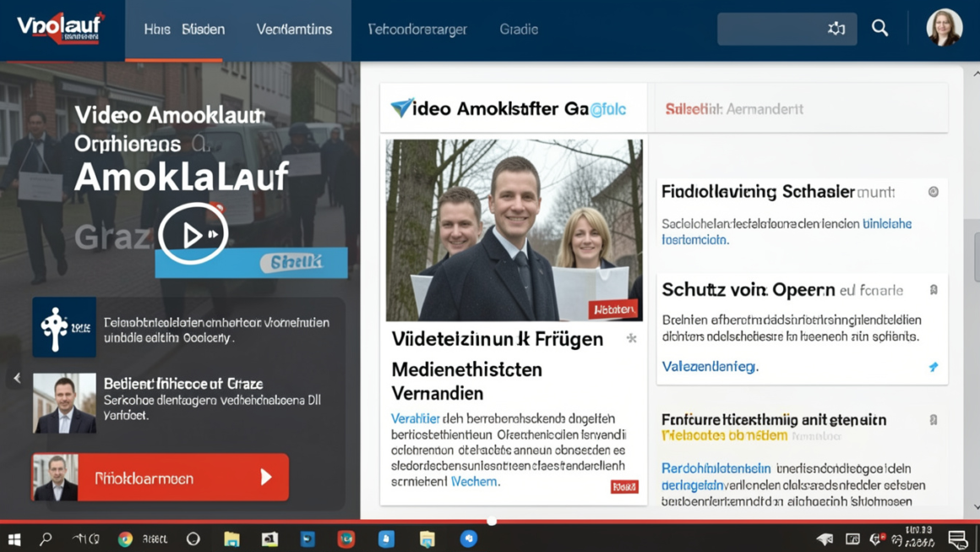Click the page scrollbar up arrow

(976, 74)
